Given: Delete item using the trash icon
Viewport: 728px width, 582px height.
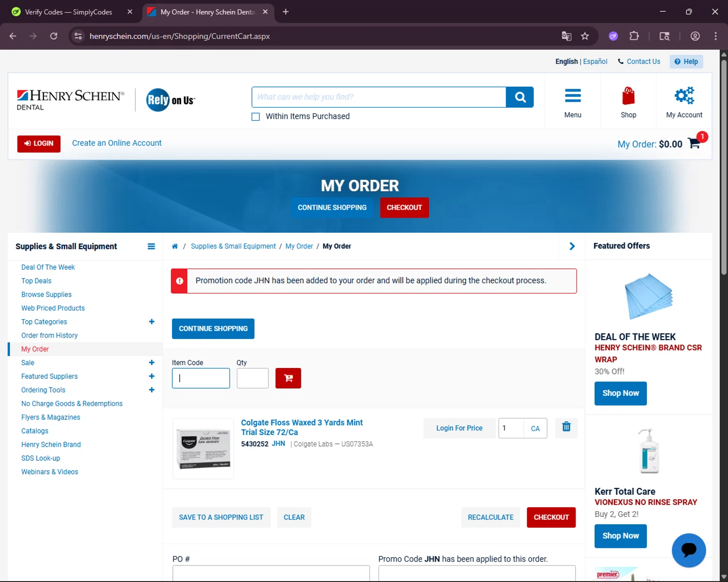Looking at the screenshot, I should pyautogui.click(x=566, y=427).
